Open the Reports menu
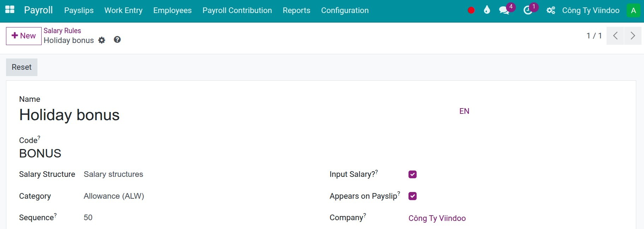644x229 pixels. point(297,10)
